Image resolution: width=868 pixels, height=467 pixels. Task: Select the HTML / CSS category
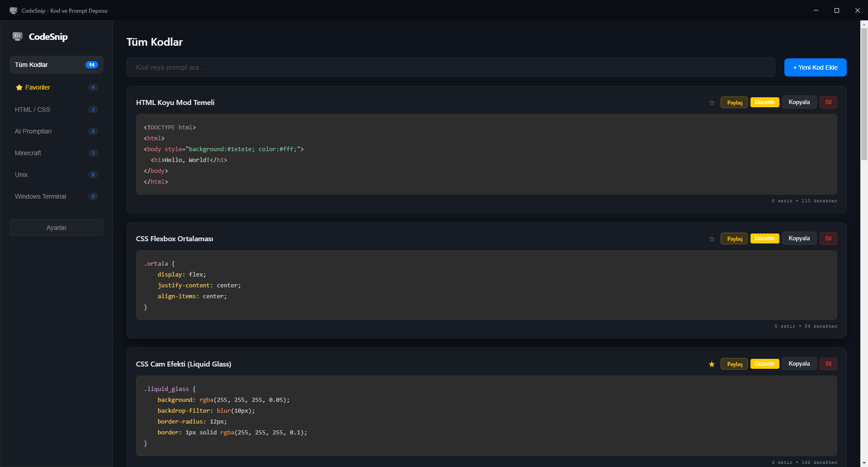(57, 110)
